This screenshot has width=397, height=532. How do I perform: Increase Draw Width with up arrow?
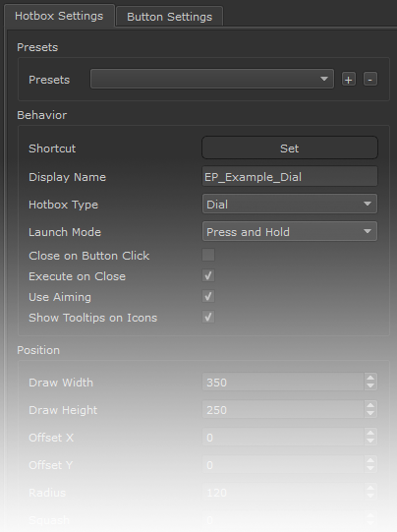click(370, 378)
